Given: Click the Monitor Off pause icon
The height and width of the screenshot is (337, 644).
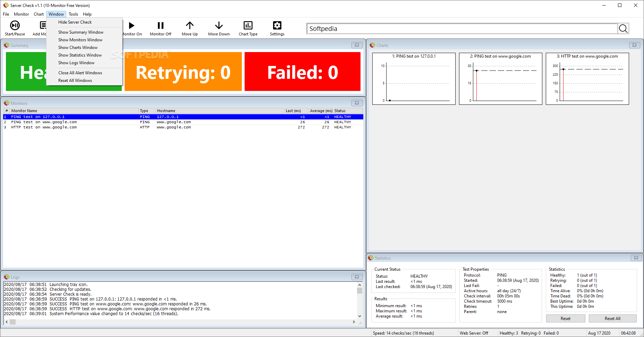Looking at the screenshot, I should pos(160,26).
